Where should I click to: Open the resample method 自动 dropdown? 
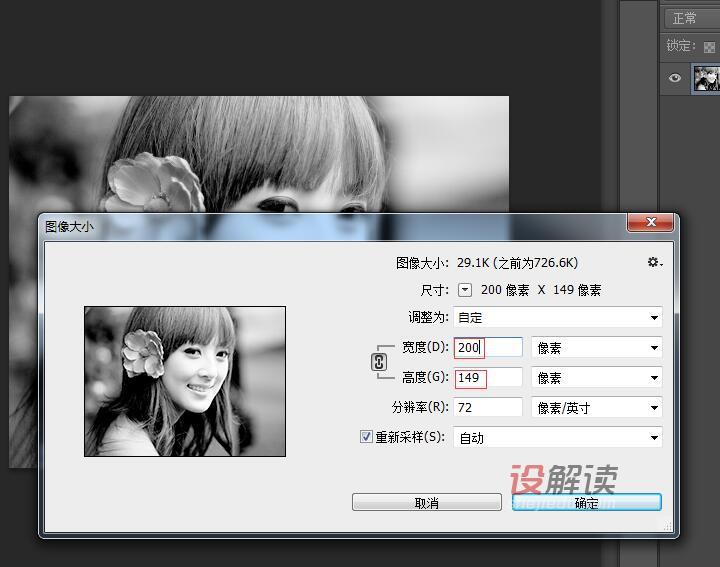click(x=557, y=438)
